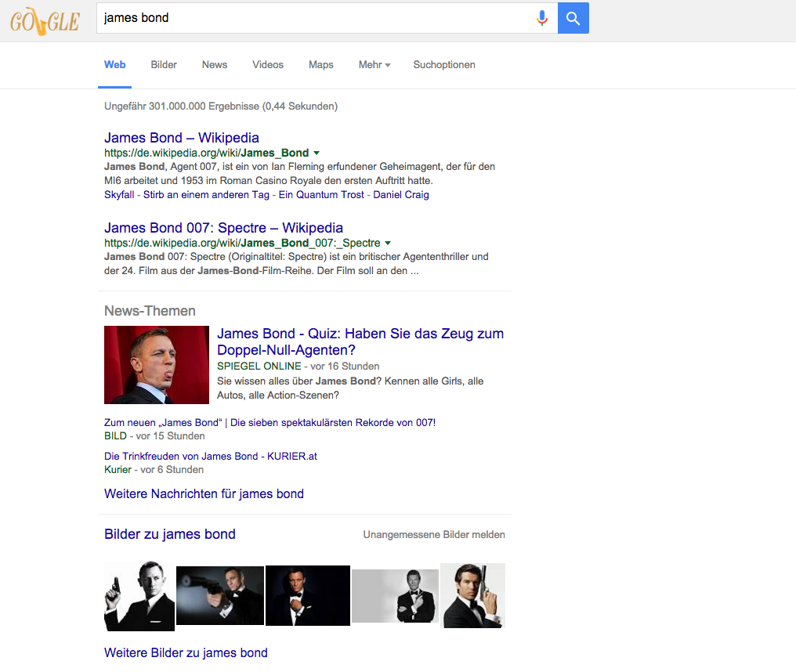Click the Google doodle logo

click(x=45, y=21)
